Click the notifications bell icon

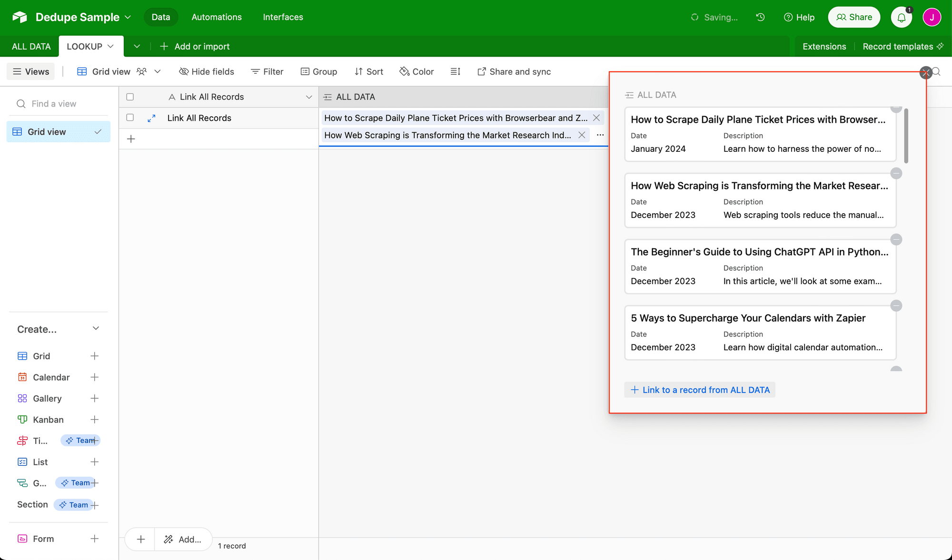coord(901,17)
